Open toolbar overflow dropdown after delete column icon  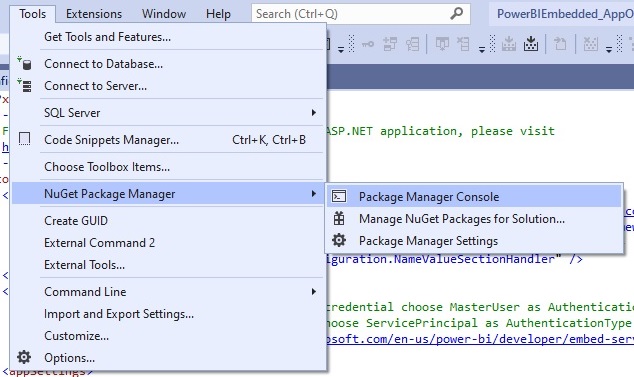point(482,50)
